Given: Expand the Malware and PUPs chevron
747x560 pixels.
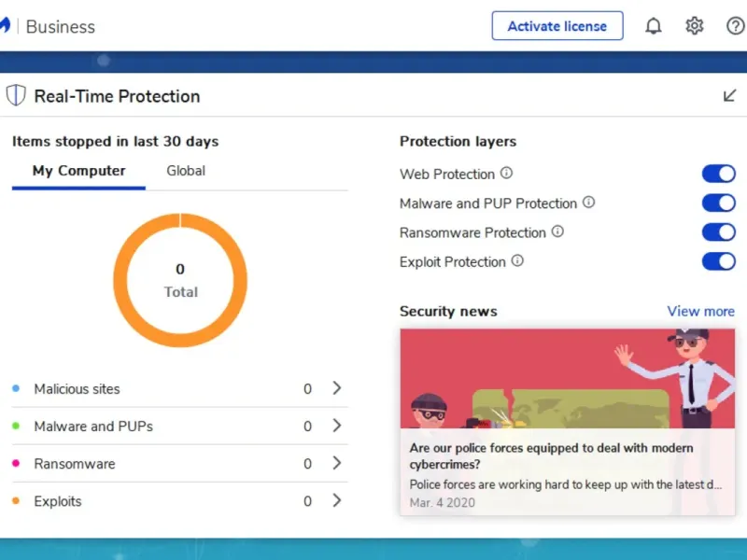Looking at the screenshot, I should pos(337,426).
